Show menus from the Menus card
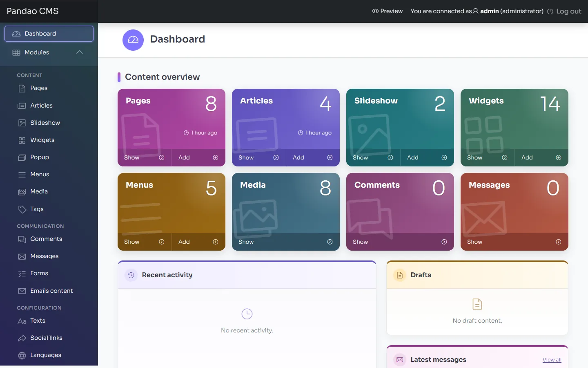Image resolution: width=588 pixels, height=368 pixels. 144,242
